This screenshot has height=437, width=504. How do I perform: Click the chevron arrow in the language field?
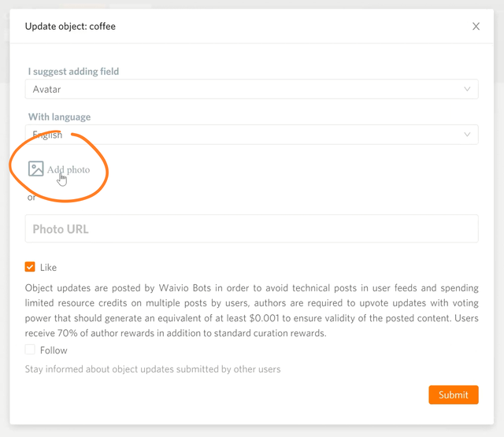468,135
